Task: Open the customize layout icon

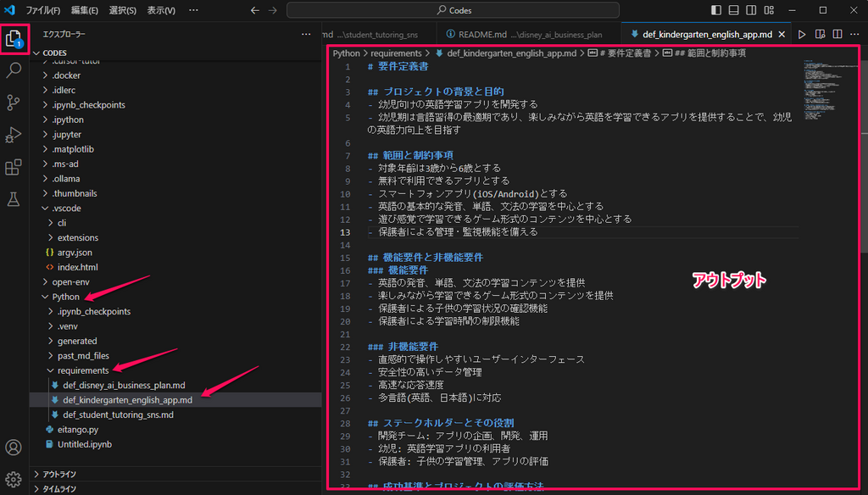Action: pyautogui.click(x=769, y=10)
